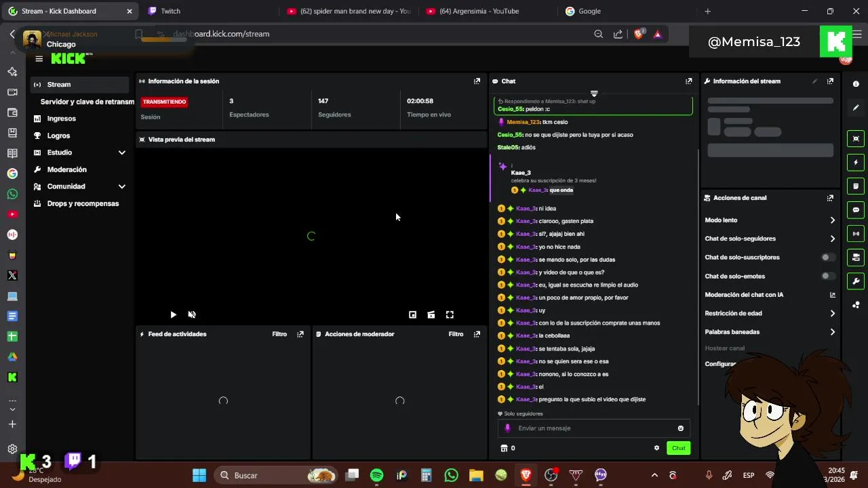Open the Kick hamburger menu

click(39, 59)
